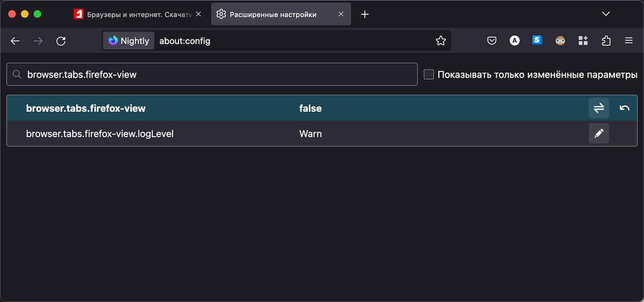
Task: Click the blue S extension icon
Action: click(x=537, y=40)
